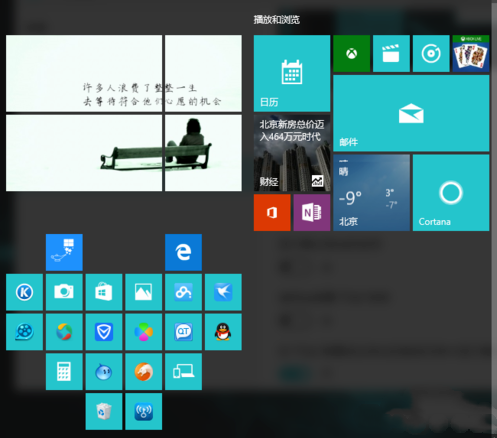
Task: Open the Calendar (日历) tile
Action: [292, 73]
